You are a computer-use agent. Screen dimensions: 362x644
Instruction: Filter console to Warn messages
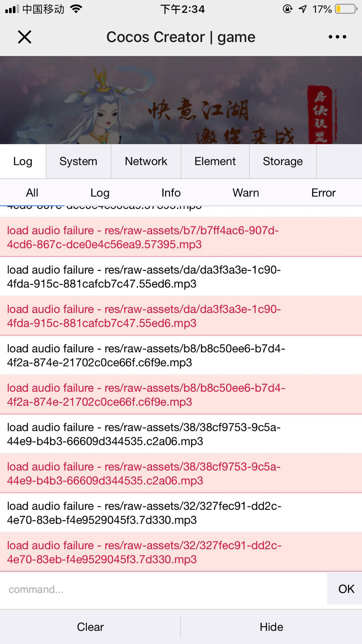tap(246, 193)
